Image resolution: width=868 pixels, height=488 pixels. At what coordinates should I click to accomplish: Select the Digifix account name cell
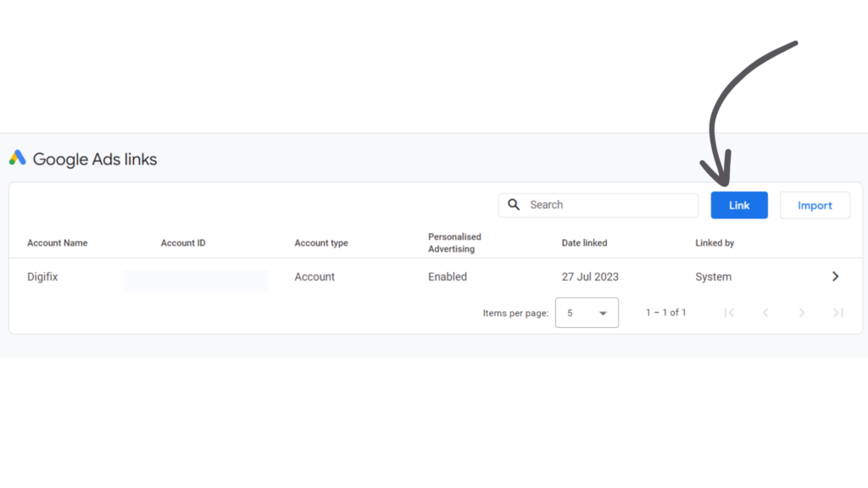(42, 277)
